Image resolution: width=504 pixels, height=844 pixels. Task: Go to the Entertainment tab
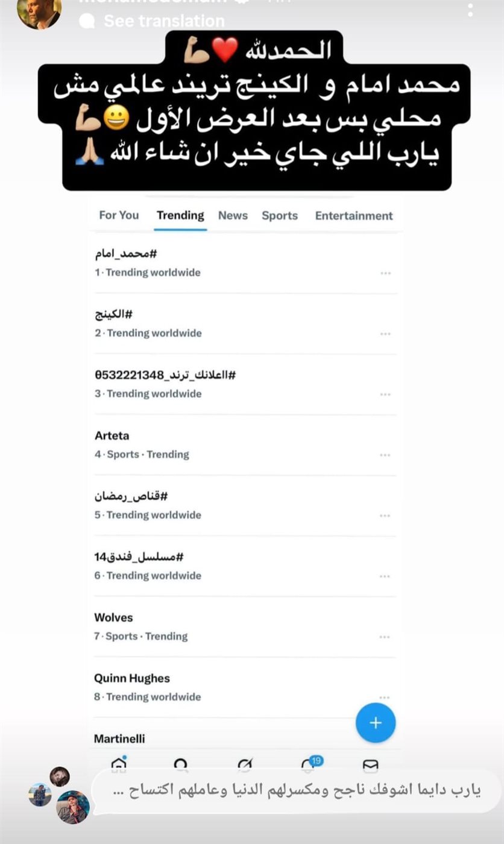tap(354, 215)
